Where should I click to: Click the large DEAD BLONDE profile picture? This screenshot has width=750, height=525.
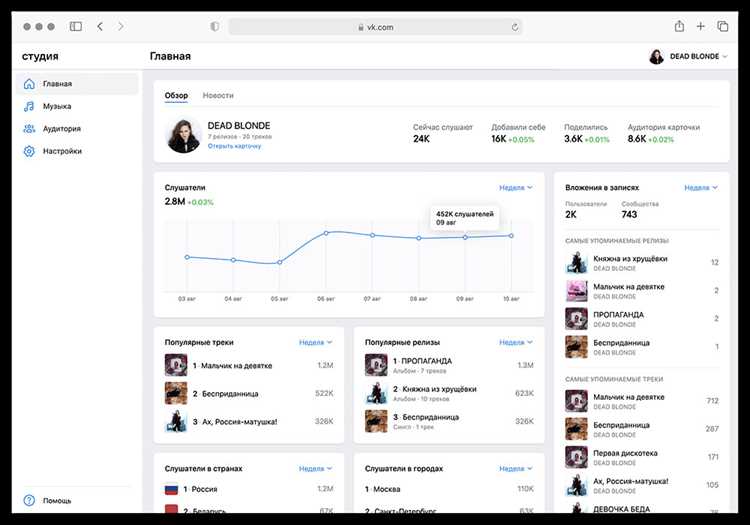183,135
